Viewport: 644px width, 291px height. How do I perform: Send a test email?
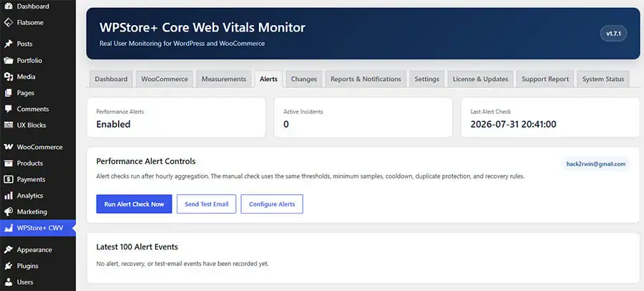(x=206, y=204)
